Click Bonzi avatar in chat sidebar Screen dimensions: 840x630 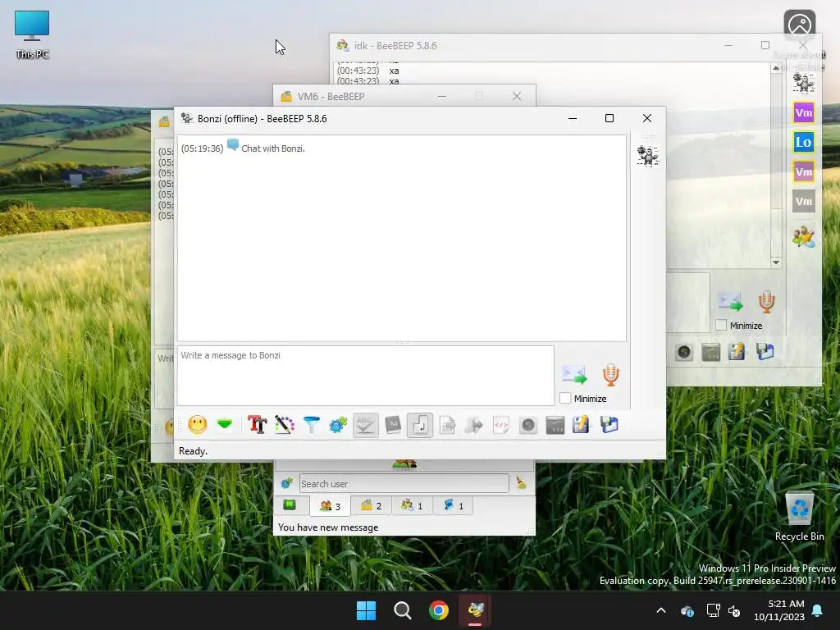click(x=648, y=156)
